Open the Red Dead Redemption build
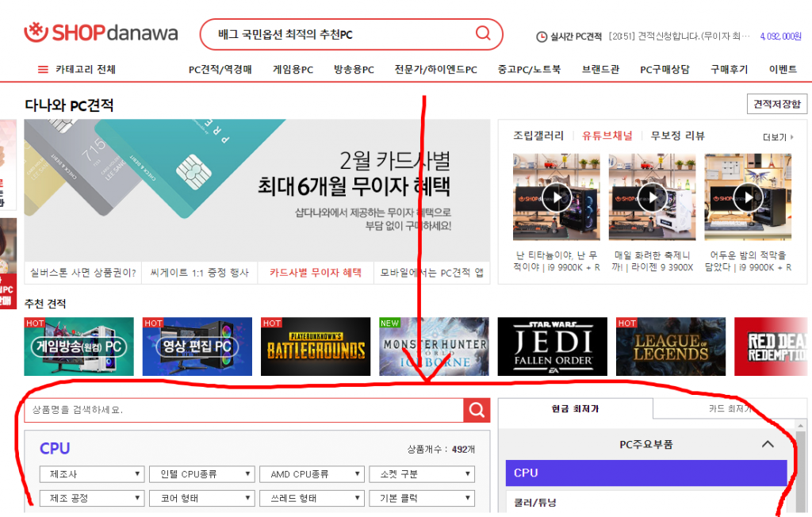 pyautogui.click(x=771, y=347)
